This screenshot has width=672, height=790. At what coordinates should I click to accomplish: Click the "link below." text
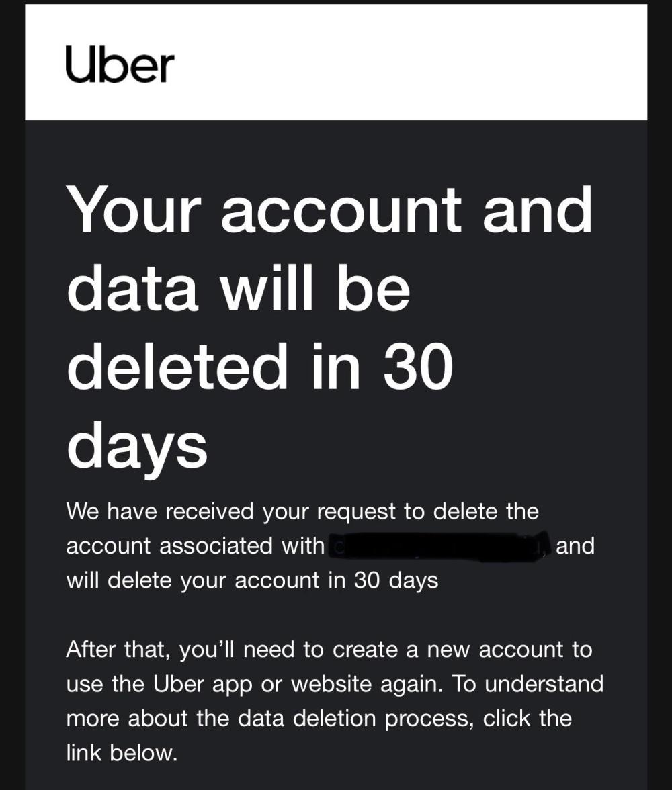coord(122,752)
